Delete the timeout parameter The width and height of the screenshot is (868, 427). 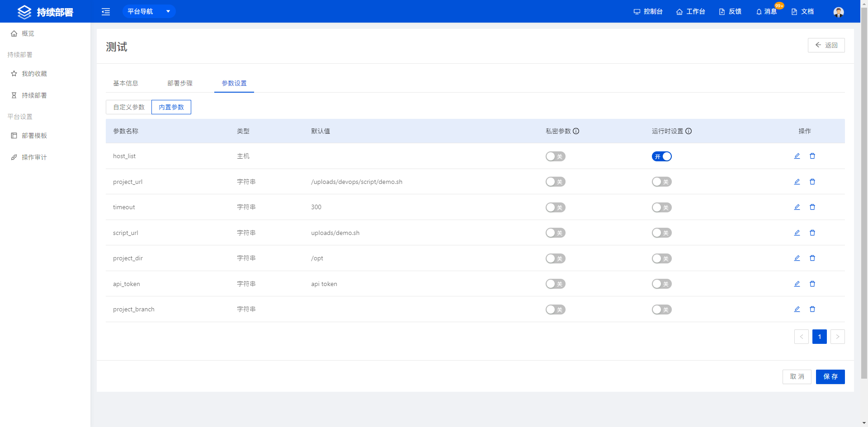tap(812, 207)
